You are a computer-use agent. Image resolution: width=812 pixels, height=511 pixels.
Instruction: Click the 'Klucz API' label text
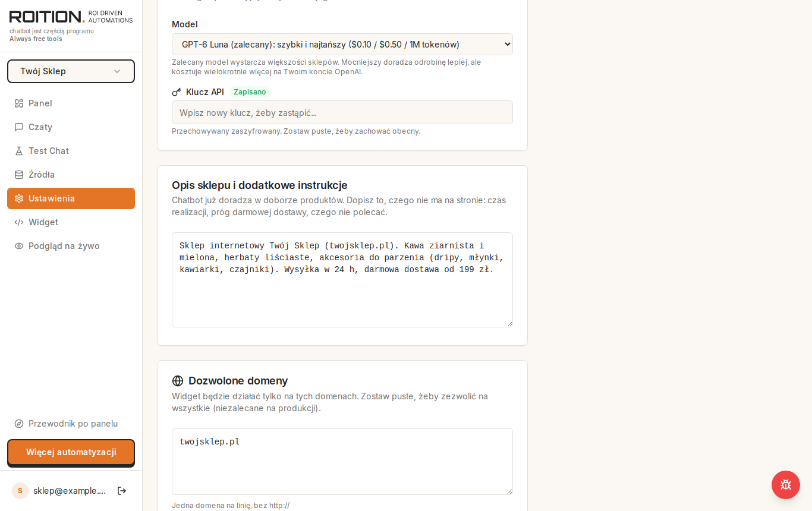coord(205,92)
